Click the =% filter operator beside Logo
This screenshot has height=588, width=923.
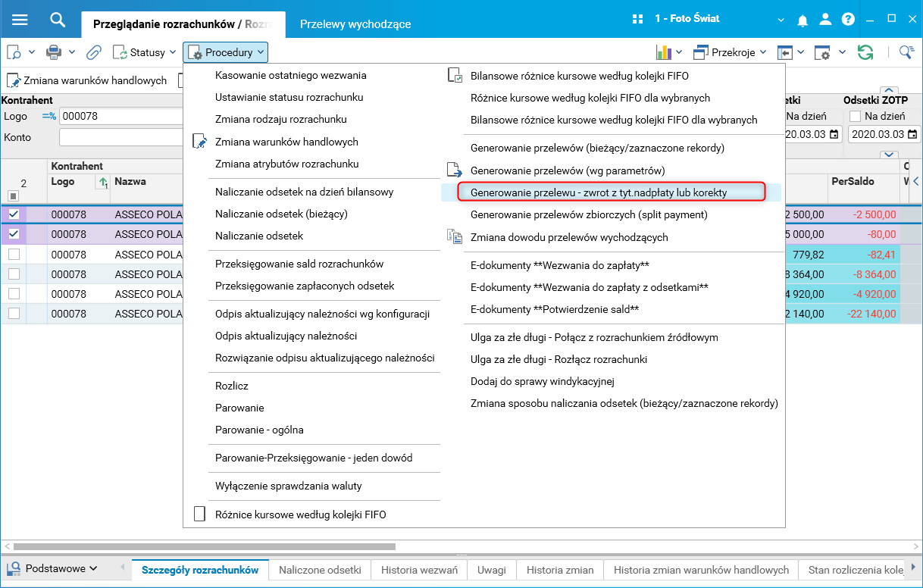49,116
